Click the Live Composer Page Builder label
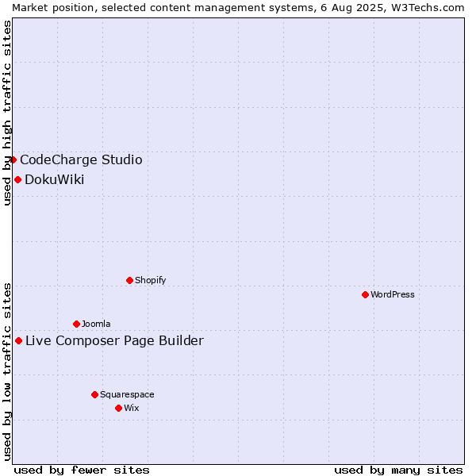The image size is (476, 476). (114, 341)
